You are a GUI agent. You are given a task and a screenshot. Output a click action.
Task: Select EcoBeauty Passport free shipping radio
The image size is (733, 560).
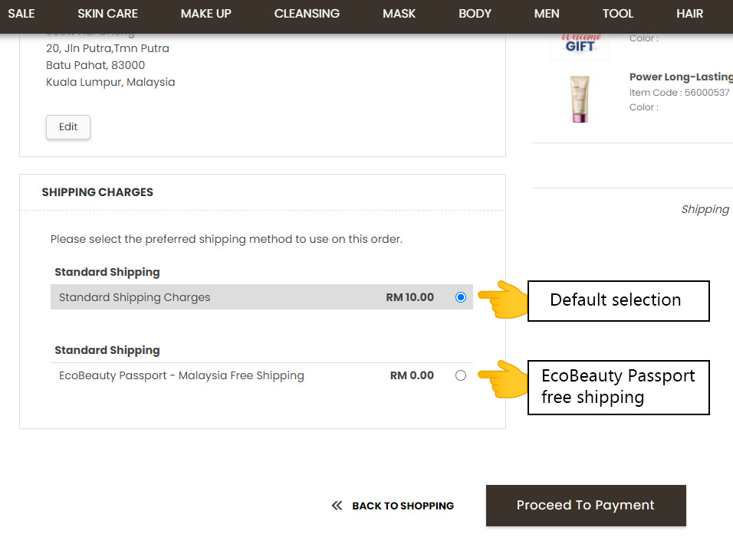click(x=460, y=375)
